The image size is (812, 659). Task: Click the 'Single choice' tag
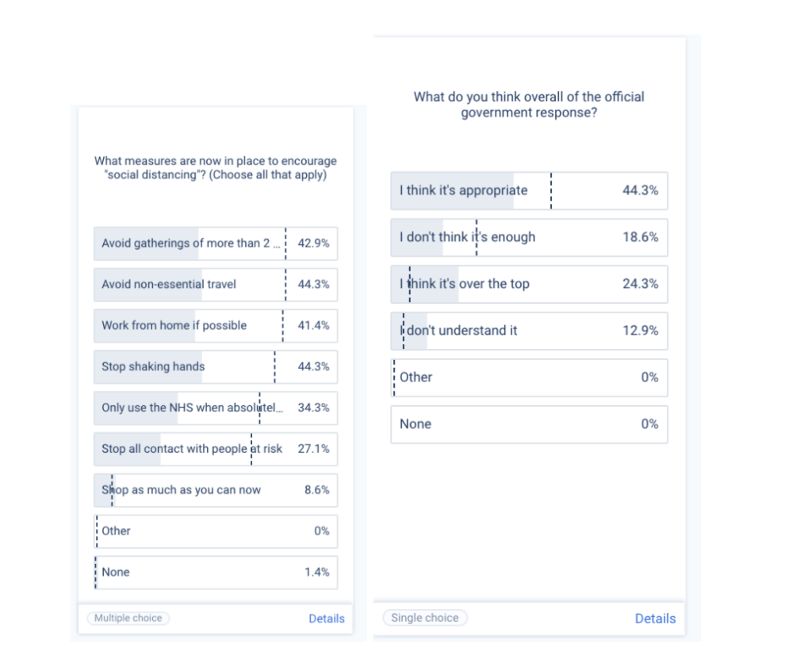[x=425, y=618]
